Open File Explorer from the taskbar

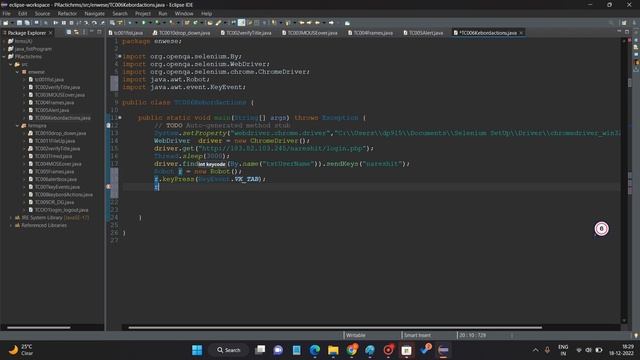(333, 350)
